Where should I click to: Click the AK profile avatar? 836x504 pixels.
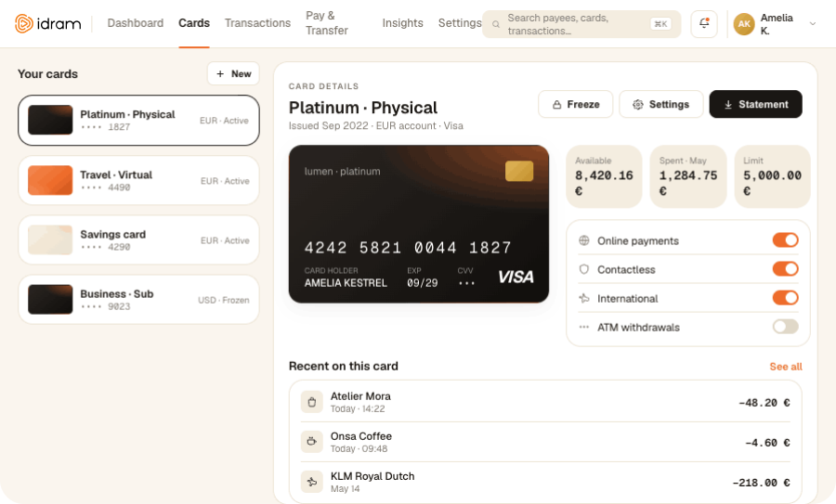(744, 24)
